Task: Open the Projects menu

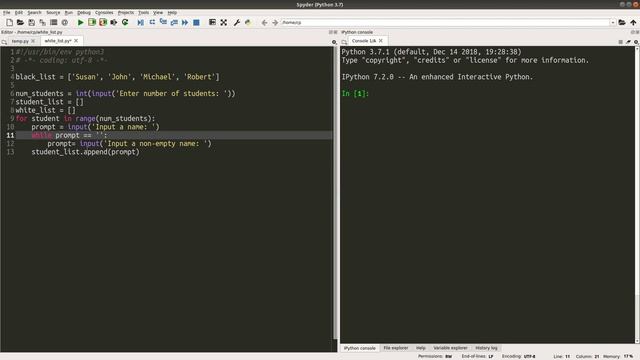Action: pos(126,13)
